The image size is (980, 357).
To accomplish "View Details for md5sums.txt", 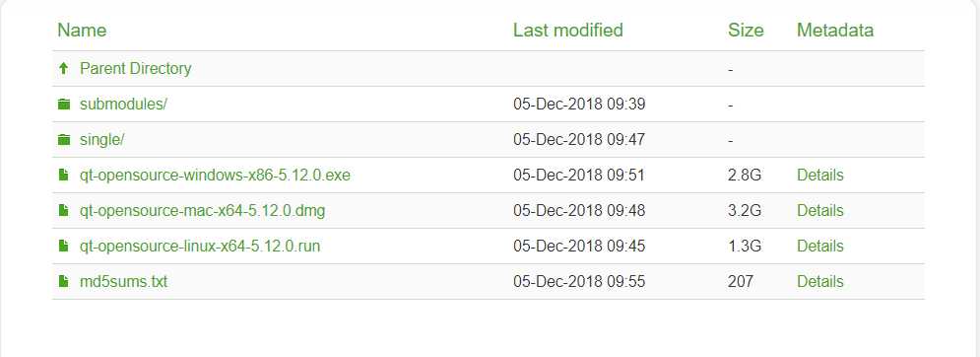I will (x=820, y=282).
